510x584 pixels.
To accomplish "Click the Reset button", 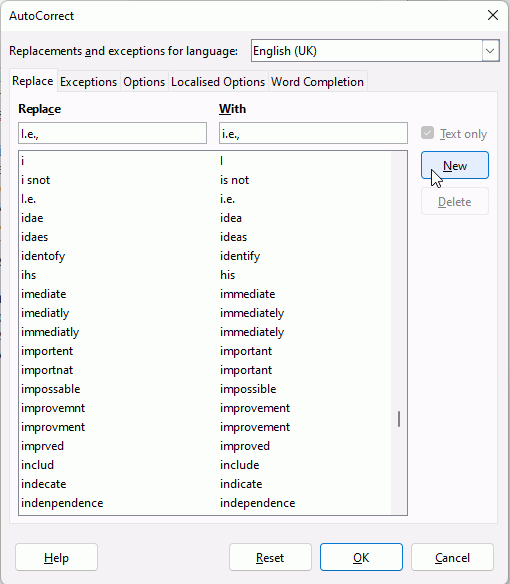I will click(x=270, y=557).
